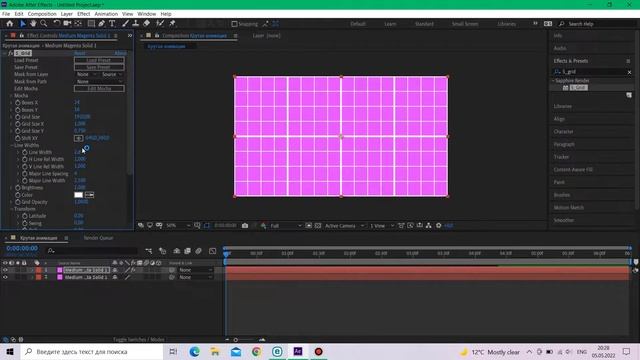Toggle transparency grid in viewer
The image size is (640, 360).
tap(318, 226)
